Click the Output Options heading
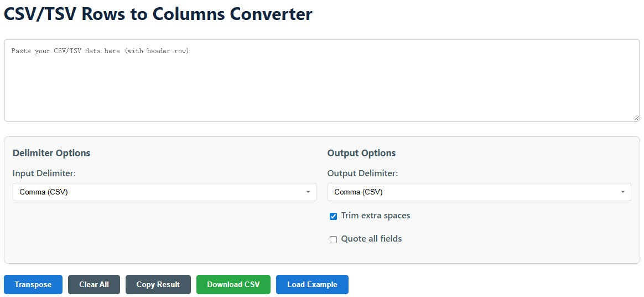This screenshot has width=644, height=297. pos(361,153)
